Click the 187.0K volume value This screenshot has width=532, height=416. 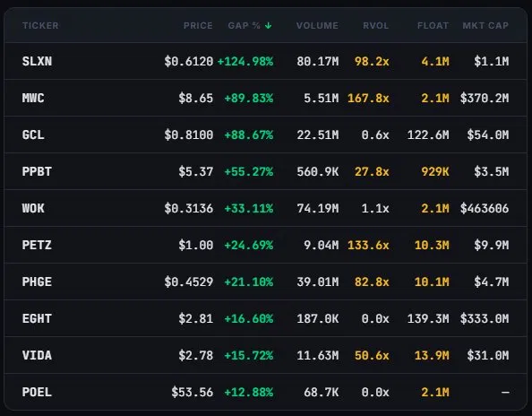coord(318,318)
